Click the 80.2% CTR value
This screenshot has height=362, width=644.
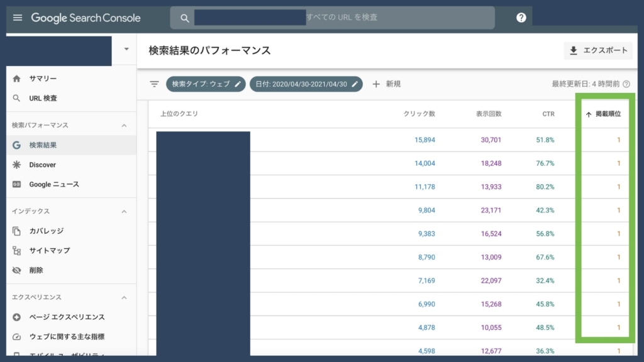[x=545, y=187]
